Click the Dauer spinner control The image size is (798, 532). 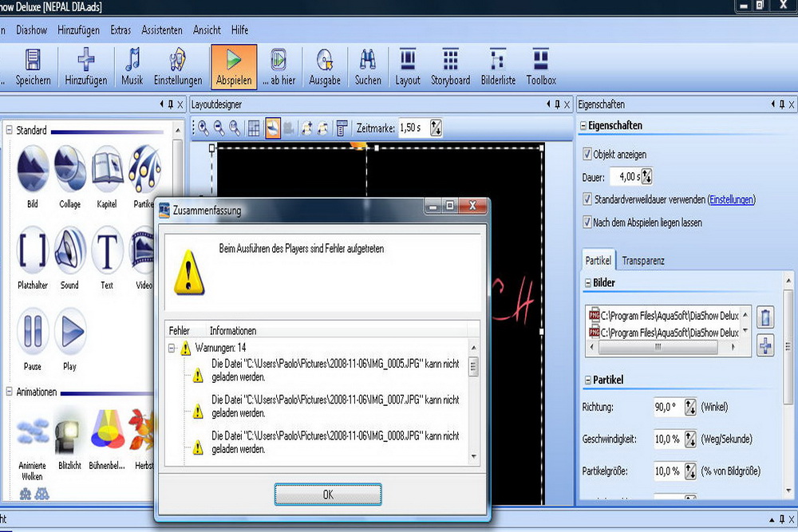tap(646, 176)
